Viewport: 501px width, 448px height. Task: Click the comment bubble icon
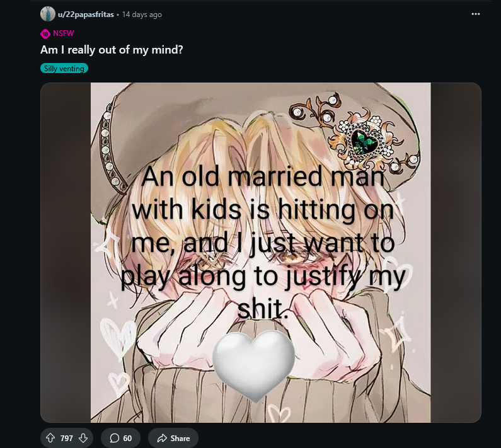[x=114, y=439]
